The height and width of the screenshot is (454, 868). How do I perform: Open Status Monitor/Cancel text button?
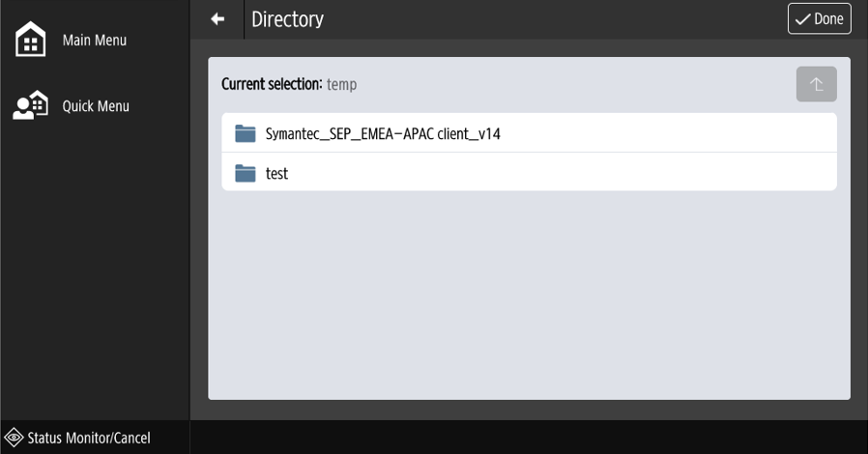[89, 439]
